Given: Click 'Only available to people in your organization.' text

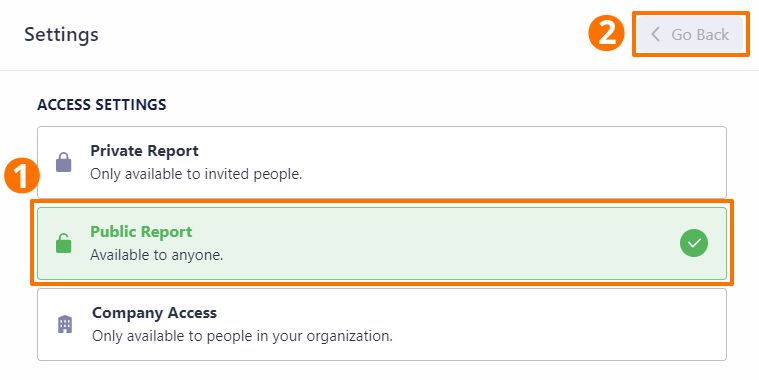Looking at the screenshot, I should [x=243, y=335].
